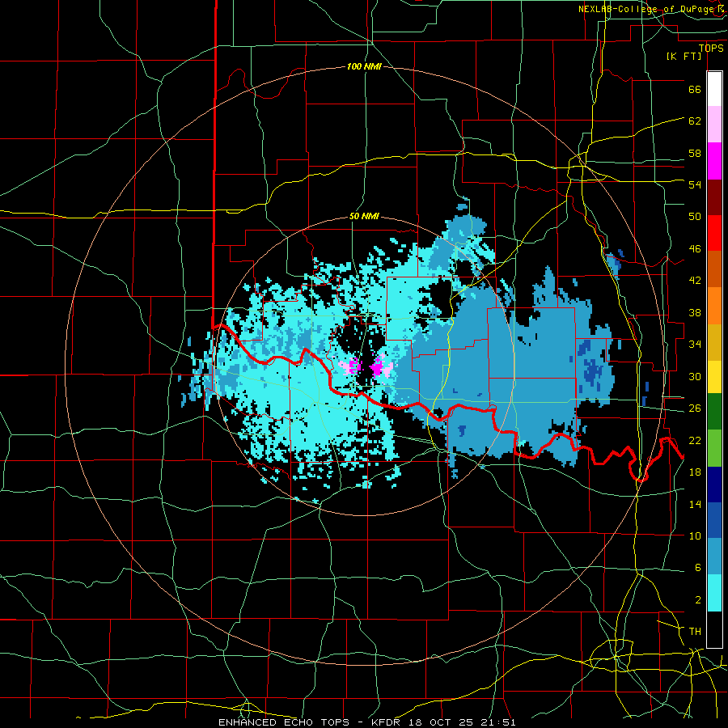Click the [K FT] units label
The width and height of the screenshot is (728, 728).
(684, 57)
